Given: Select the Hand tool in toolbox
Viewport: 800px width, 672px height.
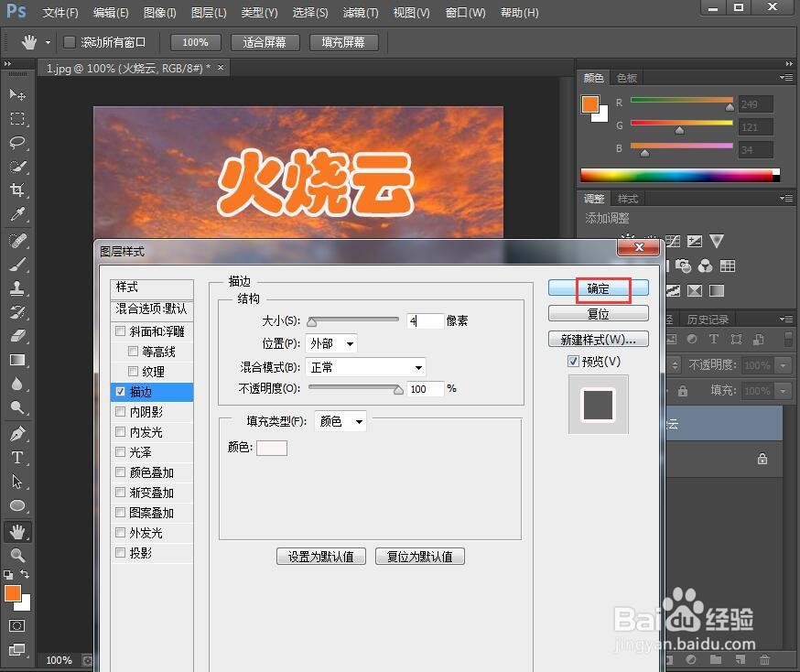Looking at the screenshot, I should 17,532.
